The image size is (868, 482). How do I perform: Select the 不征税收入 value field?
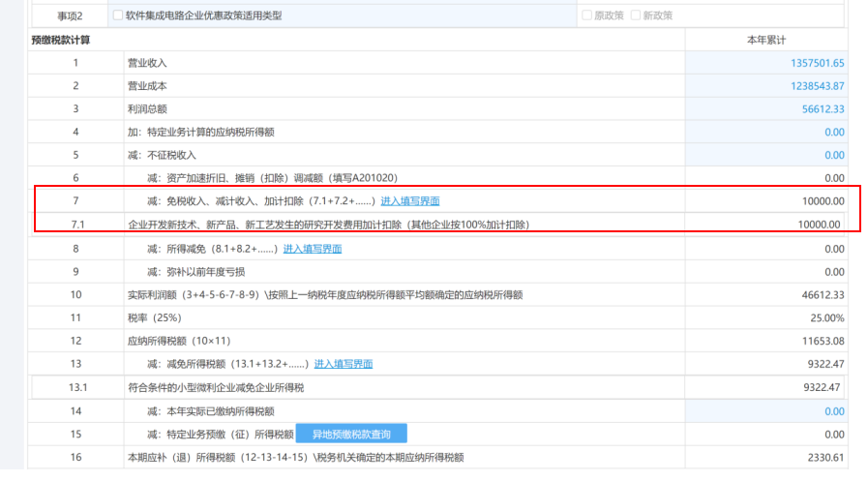pos(766,155)
